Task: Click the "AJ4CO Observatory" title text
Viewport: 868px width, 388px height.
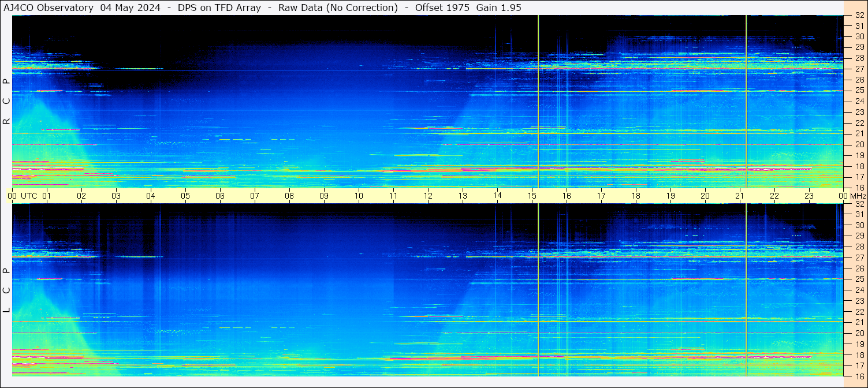Action: (49, 8)
